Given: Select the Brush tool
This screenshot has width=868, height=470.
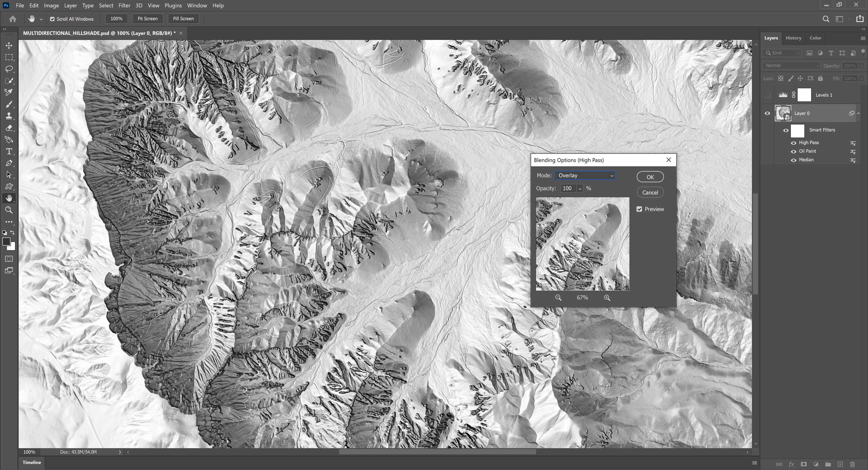Looking at the screenshot, I should click(x=9, y=104).
